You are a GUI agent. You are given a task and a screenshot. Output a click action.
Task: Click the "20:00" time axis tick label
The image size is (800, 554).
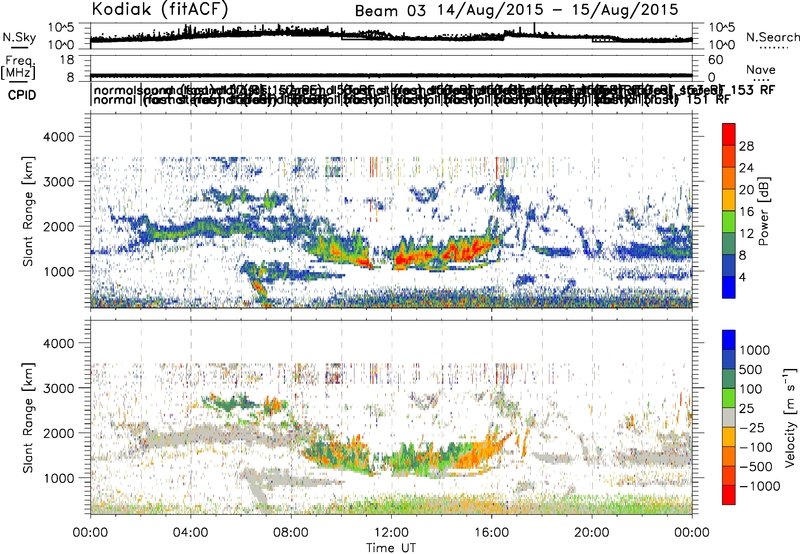pos(591,533)
